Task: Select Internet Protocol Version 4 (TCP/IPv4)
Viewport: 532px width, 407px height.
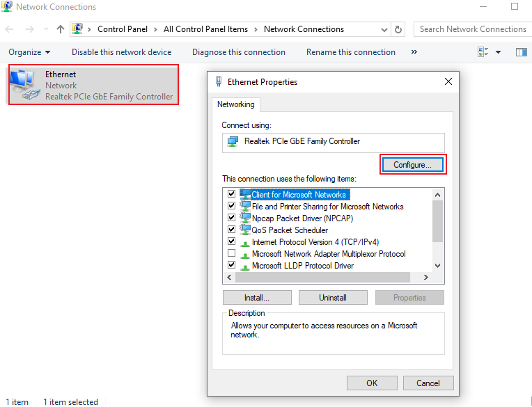Action: pos(315,242)
